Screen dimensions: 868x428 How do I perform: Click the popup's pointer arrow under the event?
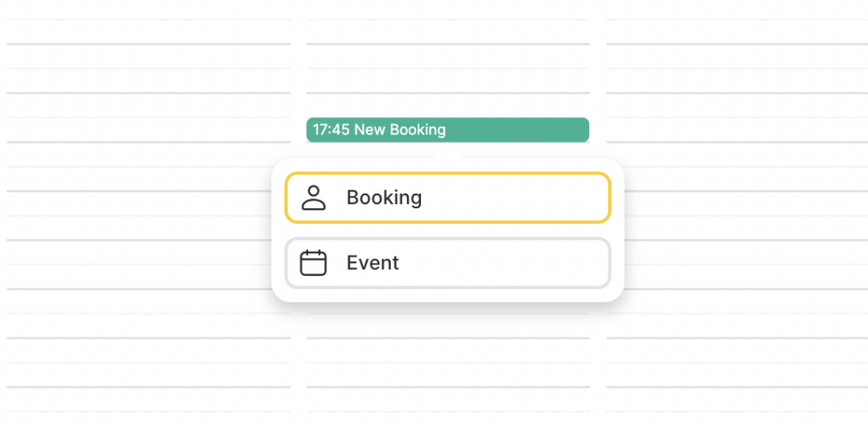point(448,152)
